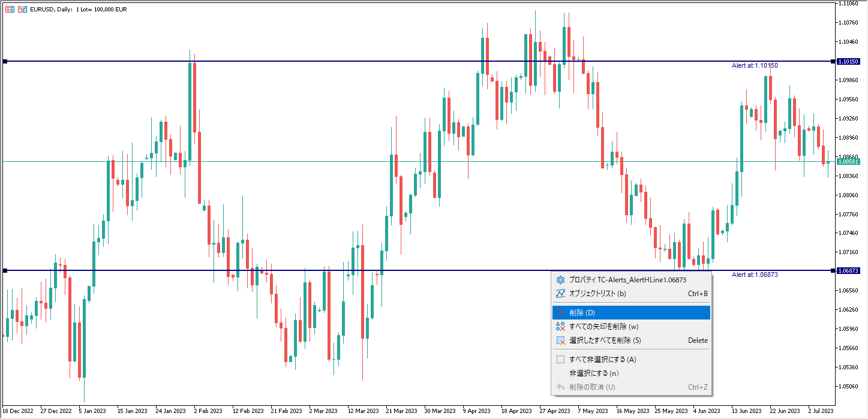Open the one-click trading panel icon
The image size is (868, 419).
click(x=10, y=9)
